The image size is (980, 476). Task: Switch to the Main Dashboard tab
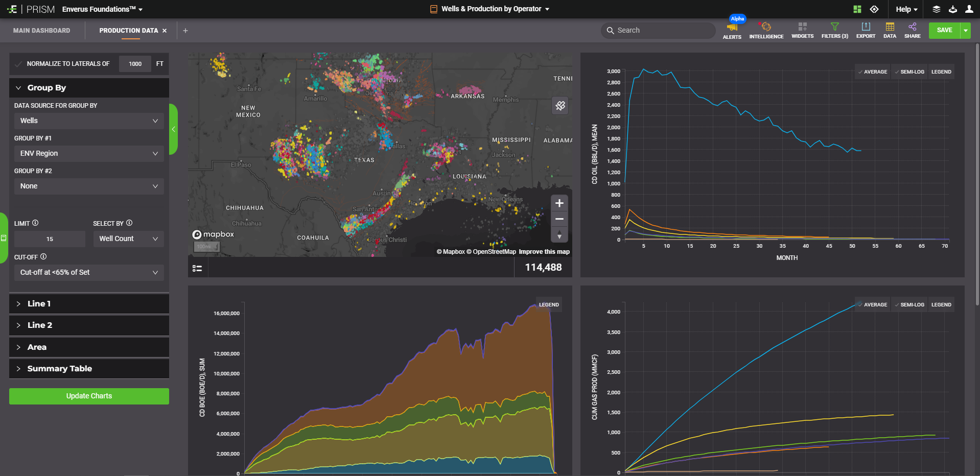[x=42, y=31]
